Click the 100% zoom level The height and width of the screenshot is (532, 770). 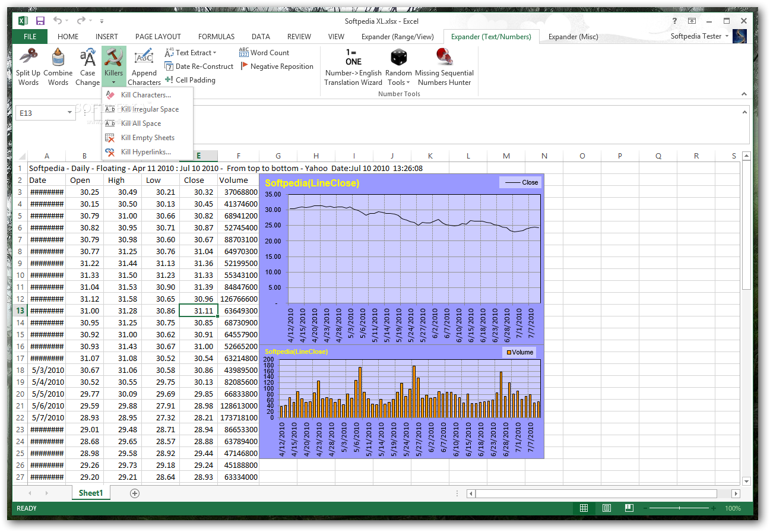(x=733, y=508)
